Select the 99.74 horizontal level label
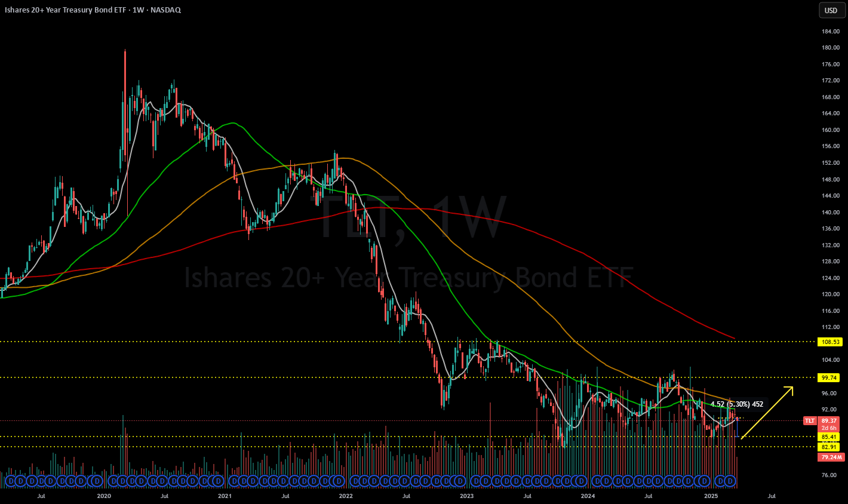The image size is (848, 504). pos(829,377)
